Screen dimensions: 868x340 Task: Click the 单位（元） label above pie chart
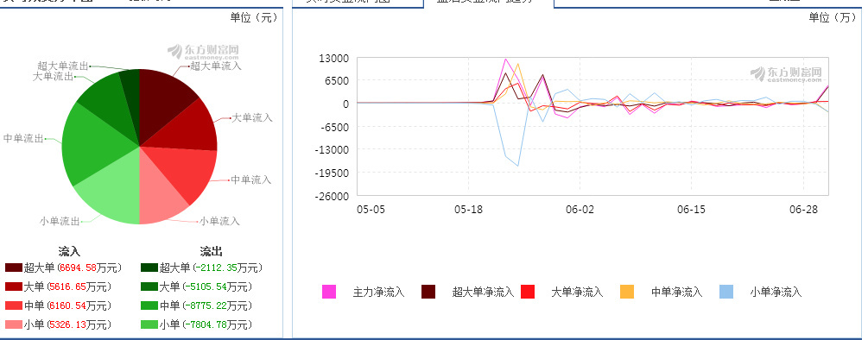pos(254,17)
